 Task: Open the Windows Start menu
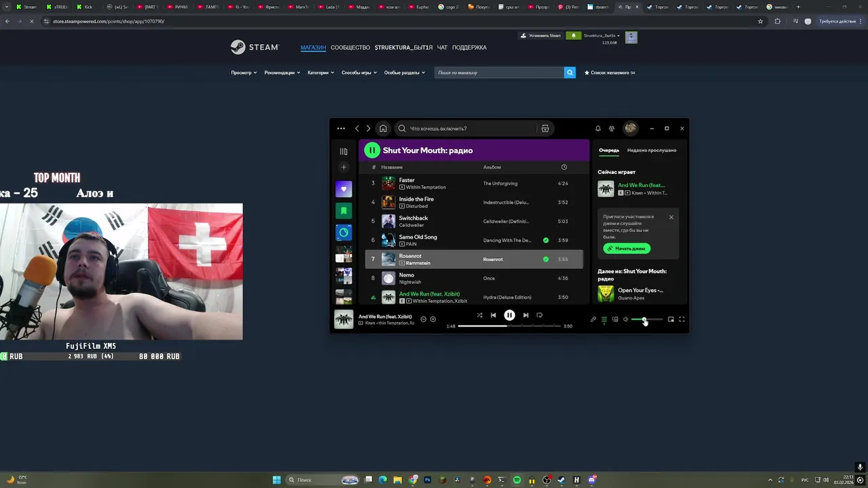click(x=277, y=480)
